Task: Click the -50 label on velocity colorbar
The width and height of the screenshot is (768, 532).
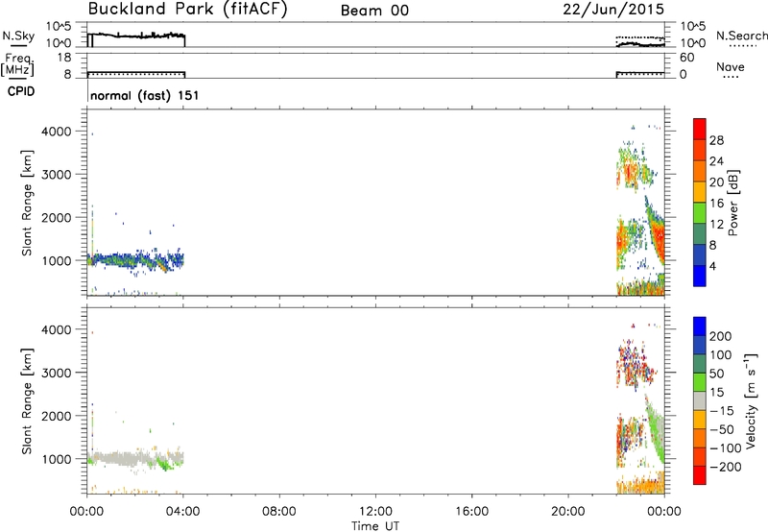Action: [722, 429]
